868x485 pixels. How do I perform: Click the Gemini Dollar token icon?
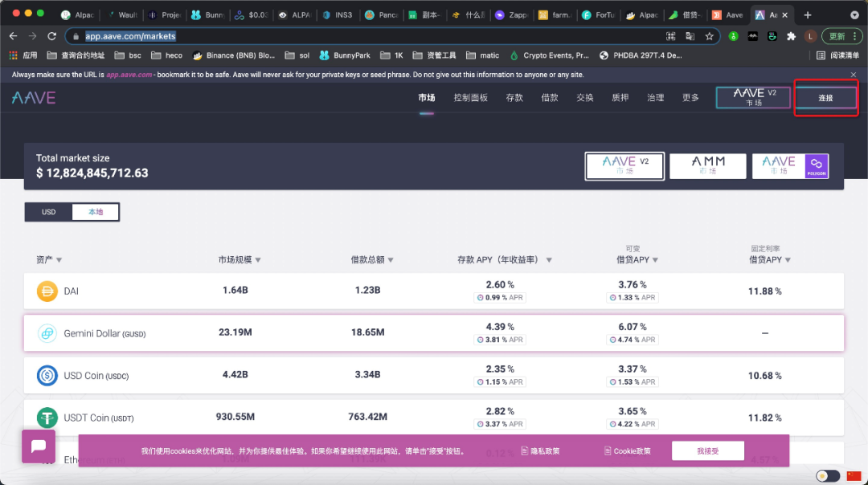click(47, 332)
